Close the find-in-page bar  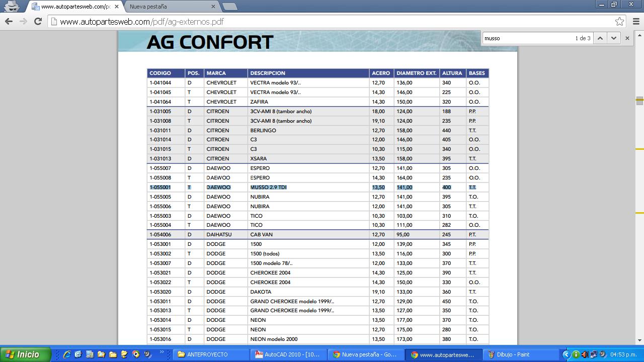point(627,38)
